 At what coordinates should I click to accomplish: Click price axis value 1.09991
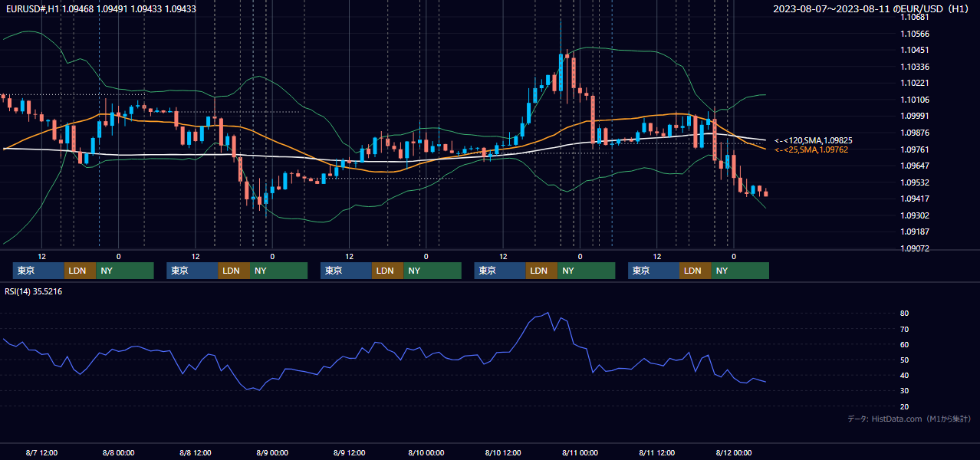915,116
